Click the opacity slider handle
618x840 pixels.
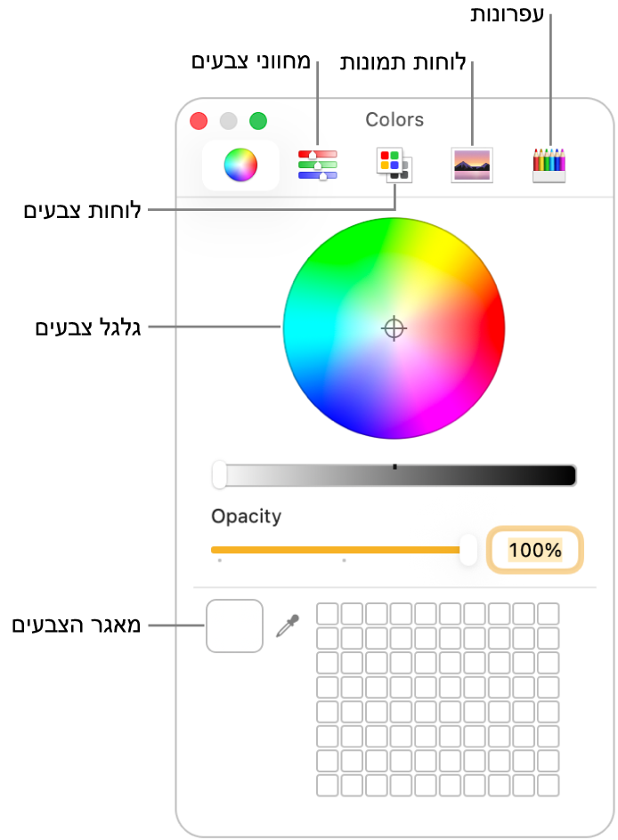468,550
